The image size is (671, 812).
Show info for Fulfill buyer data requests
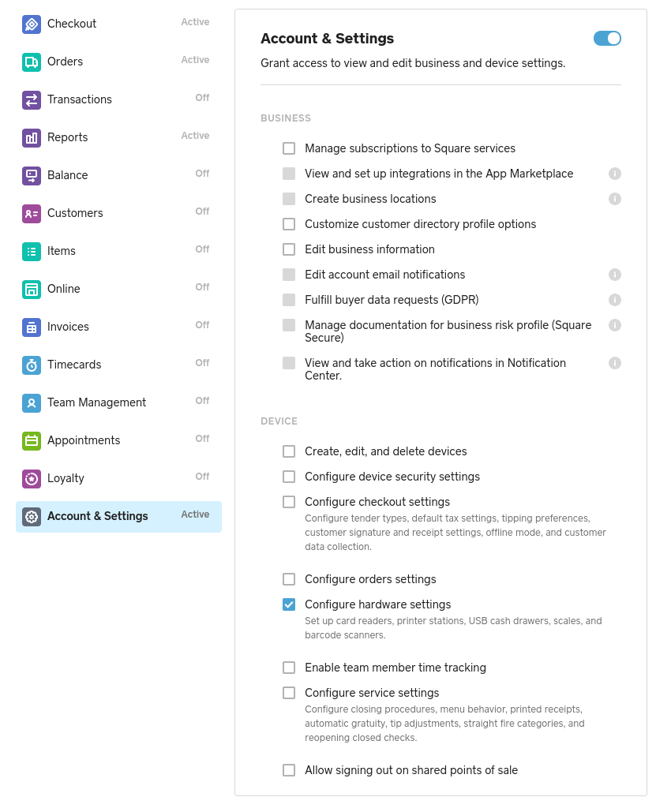615,300
